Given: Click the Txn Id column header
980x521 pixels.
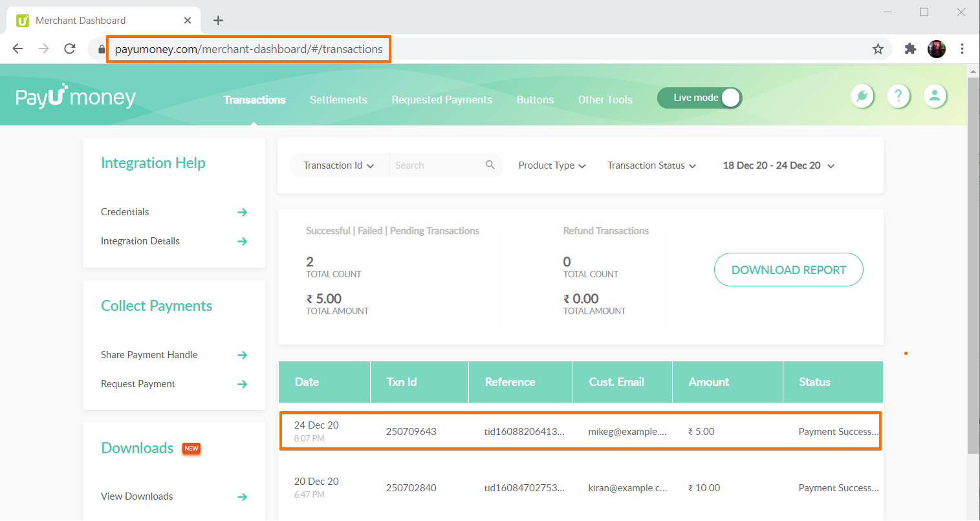Looking at the screenshot, I should (419, 382).
